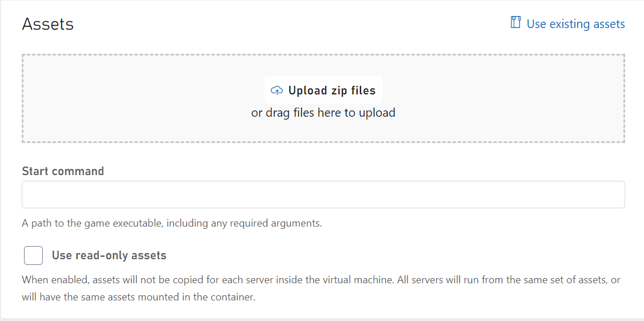This screenshot has width=644, height=321.
Task: Click the cloud upload icon
Action: pos(277,90)
